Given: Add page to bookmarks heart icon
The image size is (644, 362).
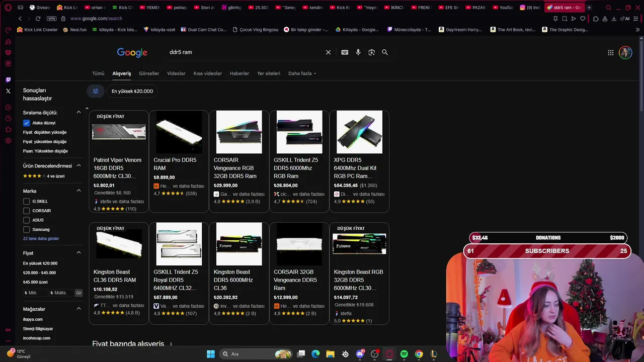Looking at the screenshot, I should click(x=583, y=19).
